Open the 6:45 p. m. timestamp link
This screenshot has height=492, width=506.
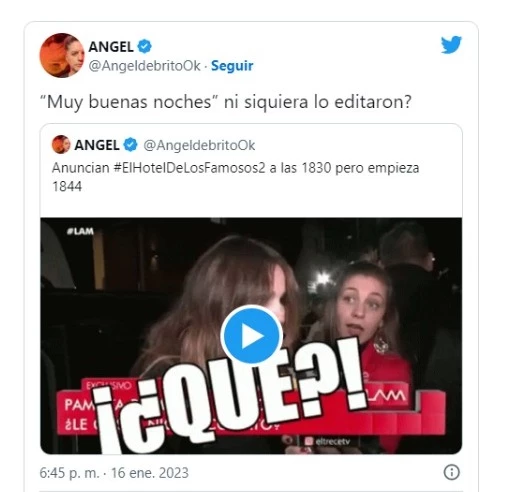tap(69, 473)
